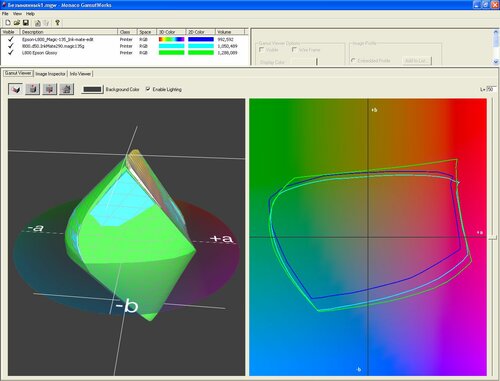The image size is (500, 381).
Task: Click the Space column header
Action: pyautogui.click(x=147, y=32)
